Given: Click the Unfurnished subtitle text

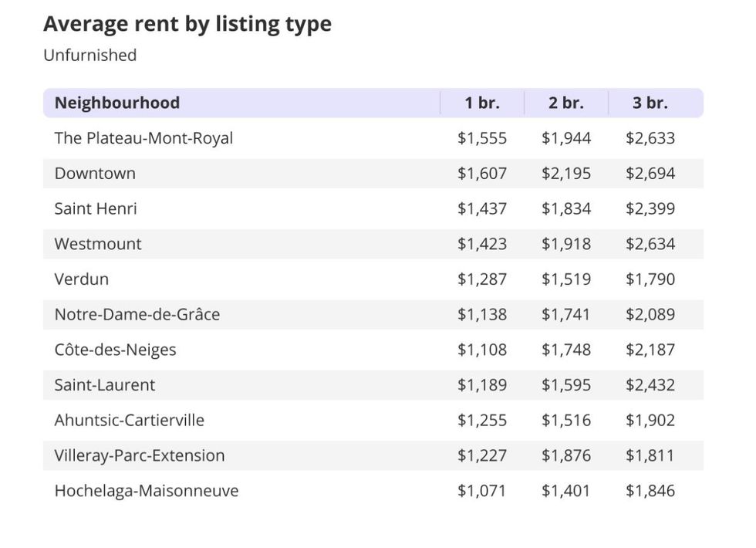Looking at the screenshot, I should (90, 56).
